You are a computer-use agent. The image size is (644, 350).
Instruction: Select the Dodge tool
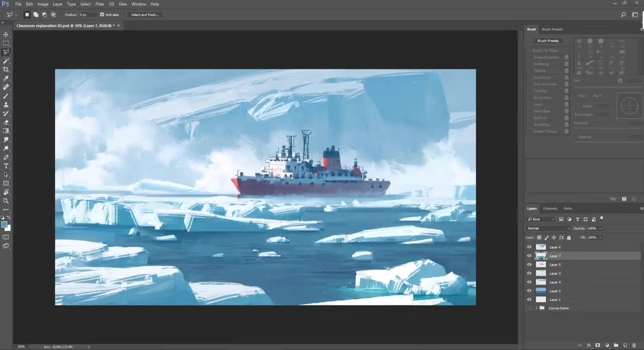(x=6, y=148)
